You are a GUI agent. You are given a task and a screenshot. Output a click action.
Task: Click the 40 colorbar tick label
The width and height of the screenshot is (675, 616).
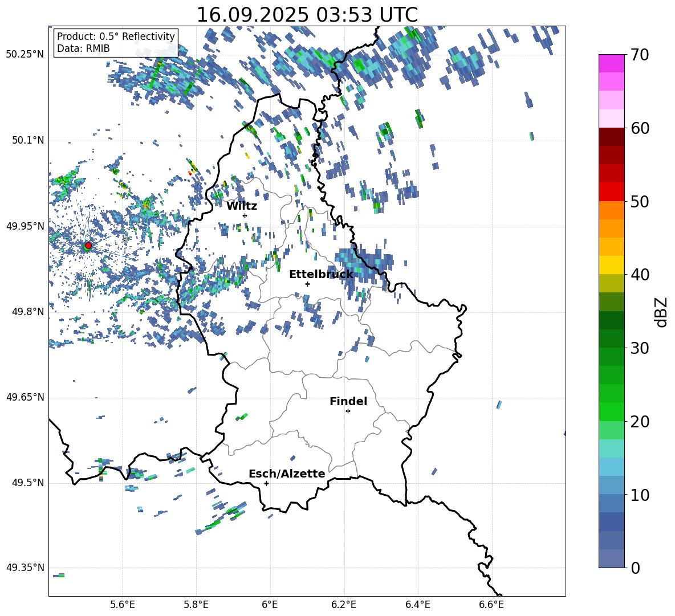coord(640,275)
